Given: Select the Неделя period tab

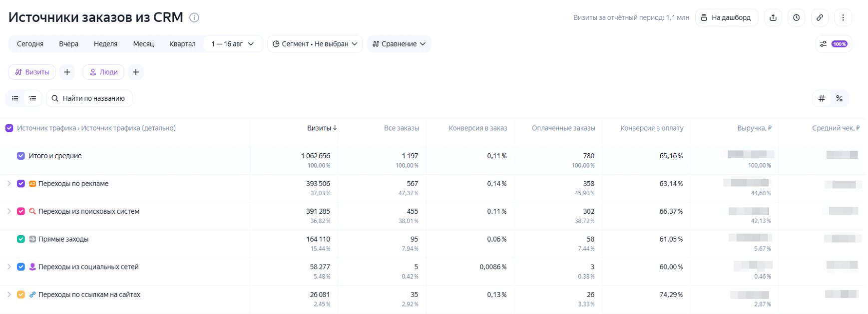Looking at the screenshot, I should [105, 44].
